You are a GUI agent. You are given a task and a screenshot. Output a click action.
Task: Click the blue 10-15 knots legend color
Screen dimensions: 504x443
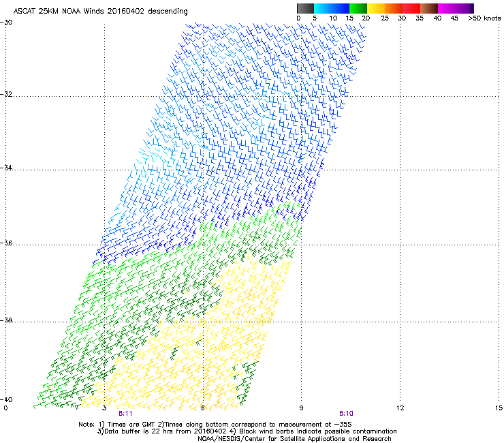coord(341,8)
